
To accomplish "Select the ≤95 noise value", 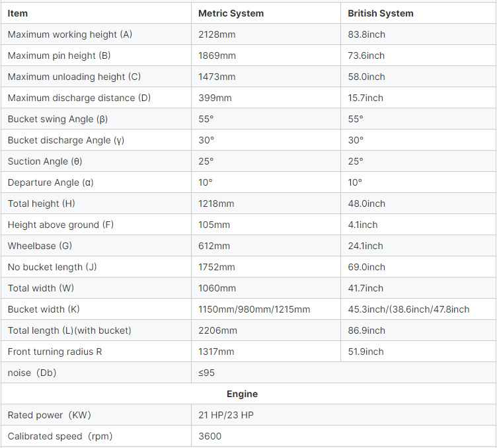I will pos(207,373).
